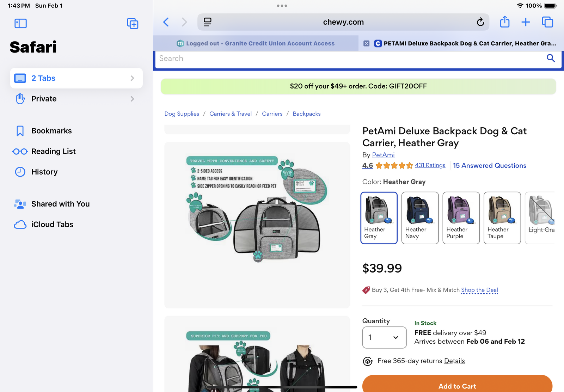
Task: Hide the Safari sidebar panel
Action: tap(20, 24)
